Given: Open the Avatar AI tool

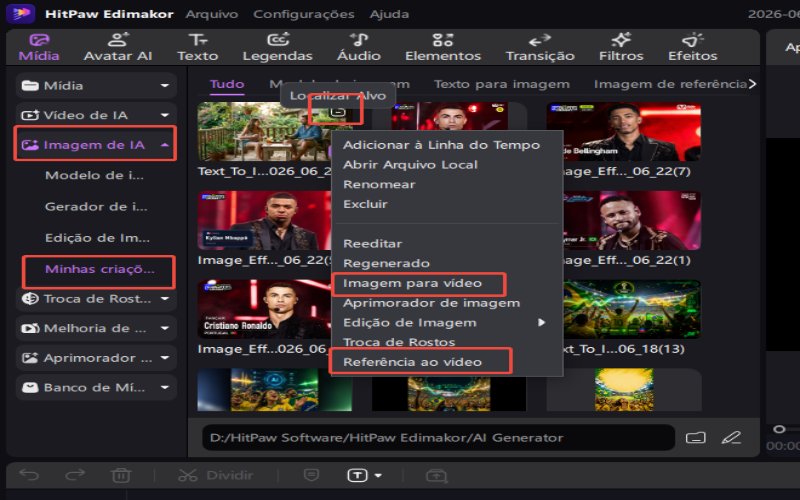Looking at the screenshot, I should pos(118,47).
